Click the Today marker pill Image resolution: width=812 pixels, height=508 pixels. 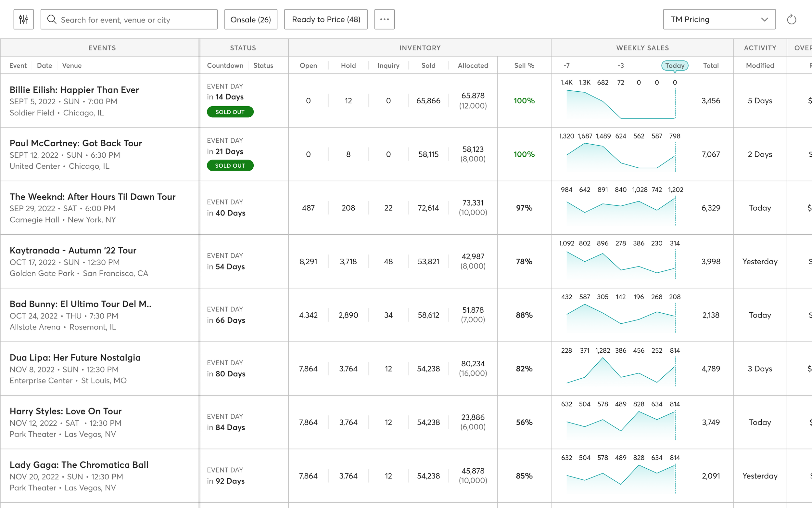tap(674, 66)
